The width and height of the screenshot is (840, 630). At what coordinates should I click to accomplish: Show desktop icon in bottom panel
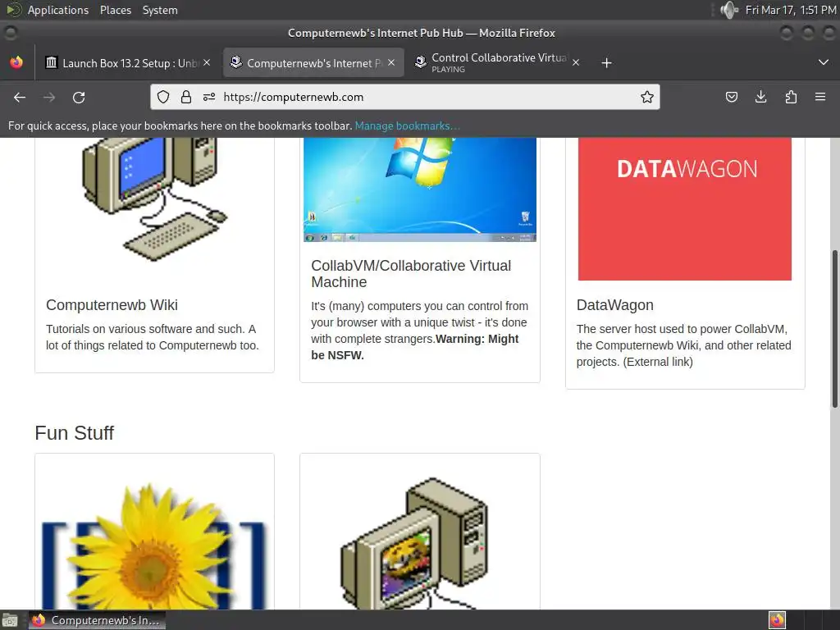point(10,620)
